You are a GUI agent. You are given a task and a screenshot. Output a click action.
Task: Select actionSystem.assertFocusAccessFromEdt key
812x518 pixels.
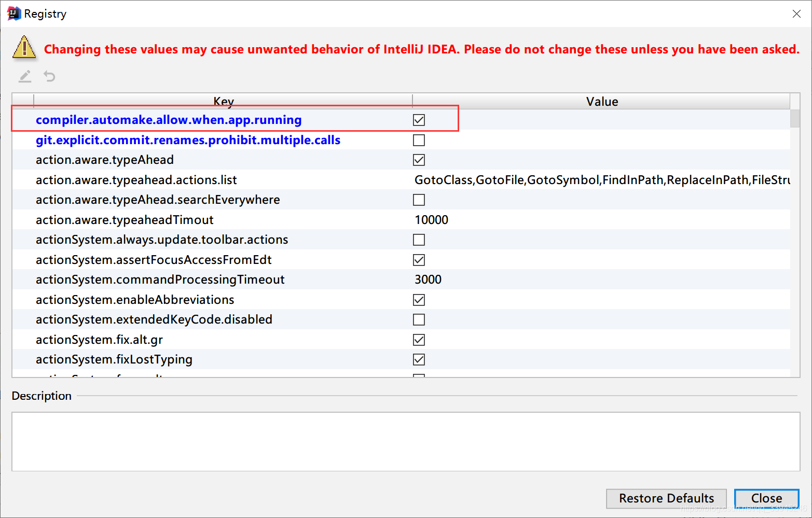(x=154, y=260)
